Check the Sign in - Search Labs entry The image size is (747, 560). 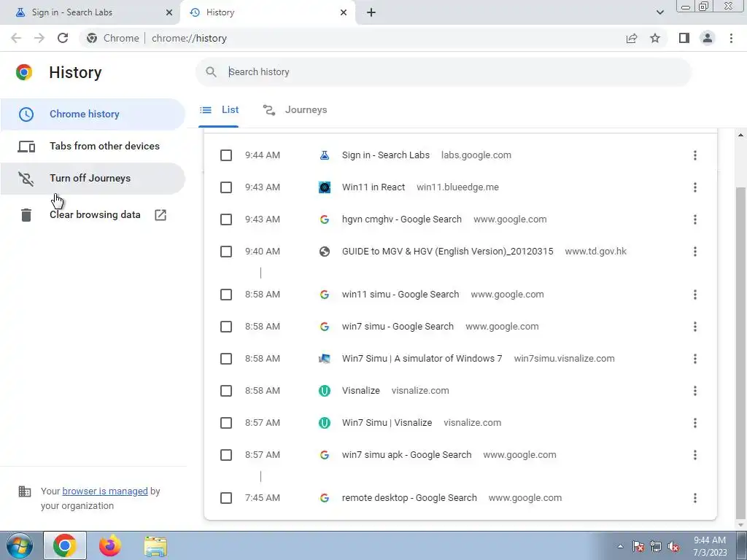coord(226,155)
